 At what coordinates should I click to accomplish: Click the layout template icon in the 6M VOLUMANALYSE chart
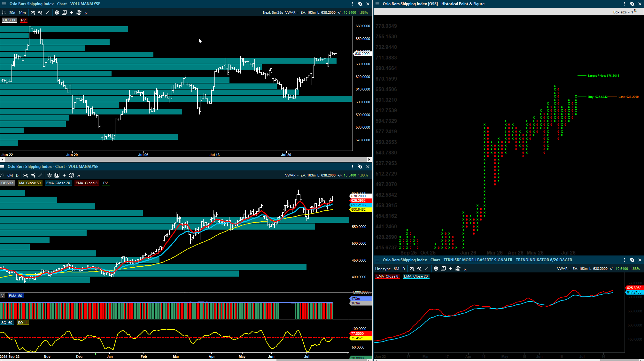[x=57, y=175]
